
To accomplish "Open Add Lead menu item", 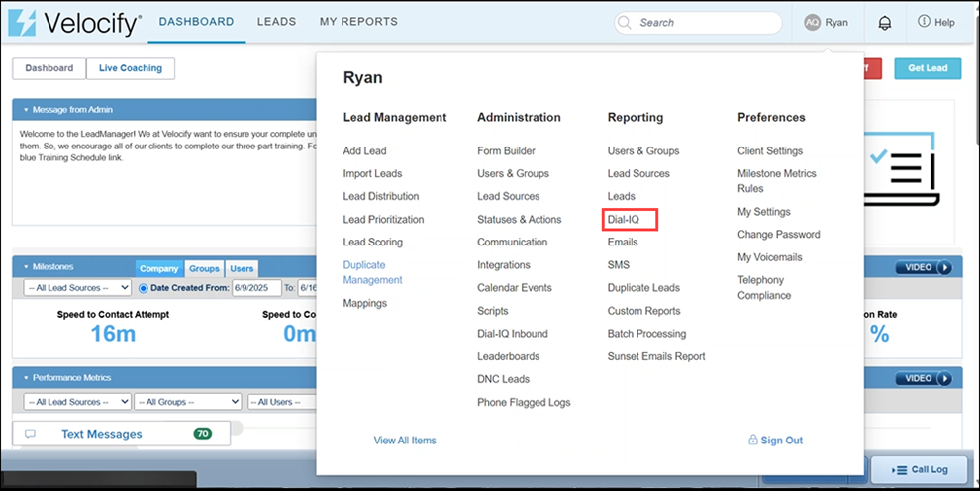I will tap(364, 150).
